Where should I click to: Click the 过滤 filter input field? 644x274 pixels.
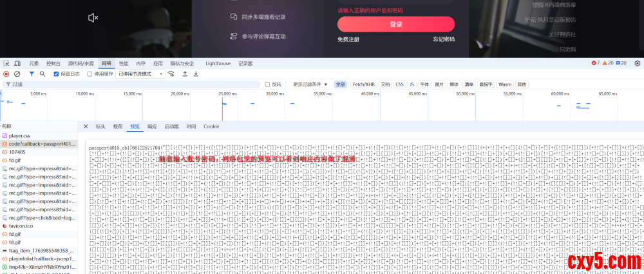coord(131,84)
